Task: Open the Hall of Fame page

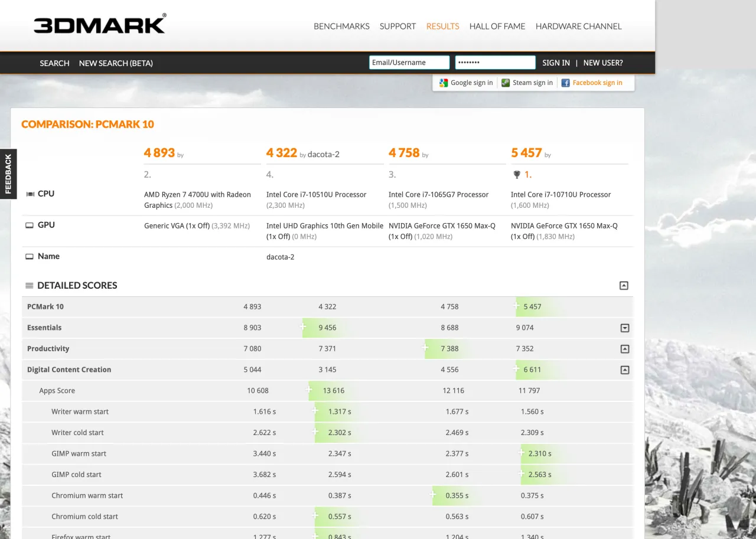Action: click(x=497, y=27)
